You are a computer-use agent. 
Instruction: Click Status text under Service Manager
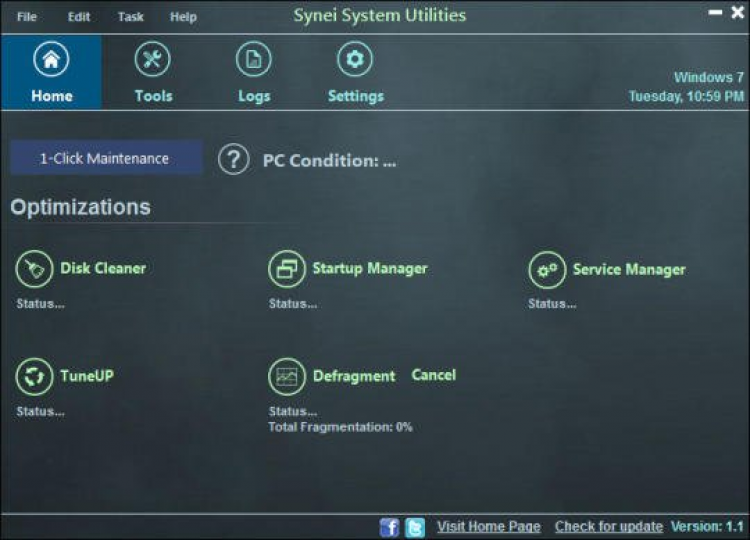click(x=552, y=304)
